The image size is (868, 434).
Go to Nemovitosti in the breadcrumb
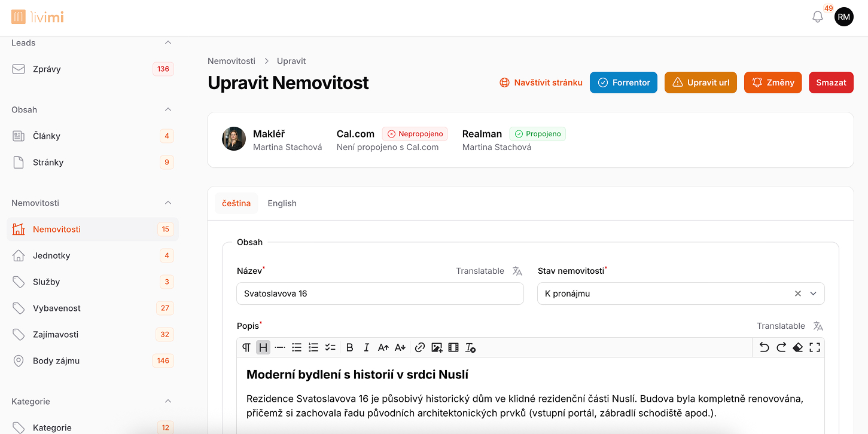click(232, 61)
